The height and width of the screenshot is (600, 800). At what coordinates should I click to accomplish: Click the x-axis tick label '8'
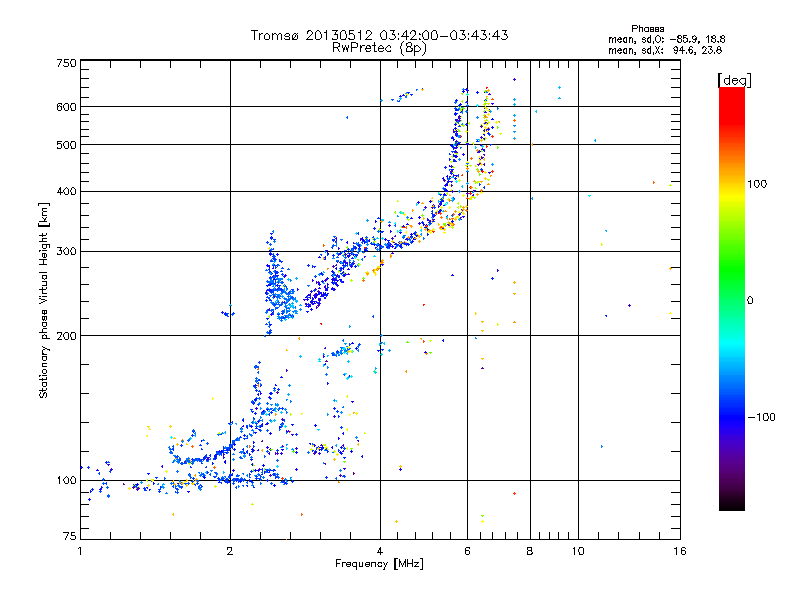click(530, 551)
